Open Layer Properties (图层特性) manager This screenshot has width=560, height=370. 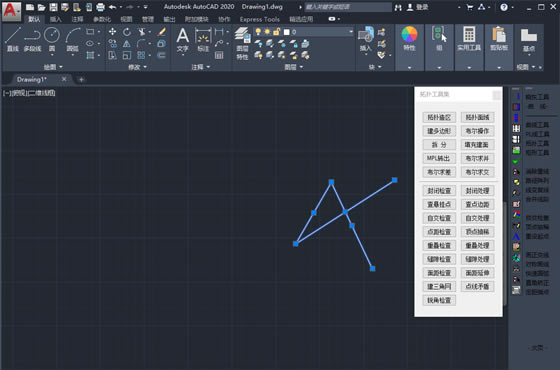click(242, 43)
